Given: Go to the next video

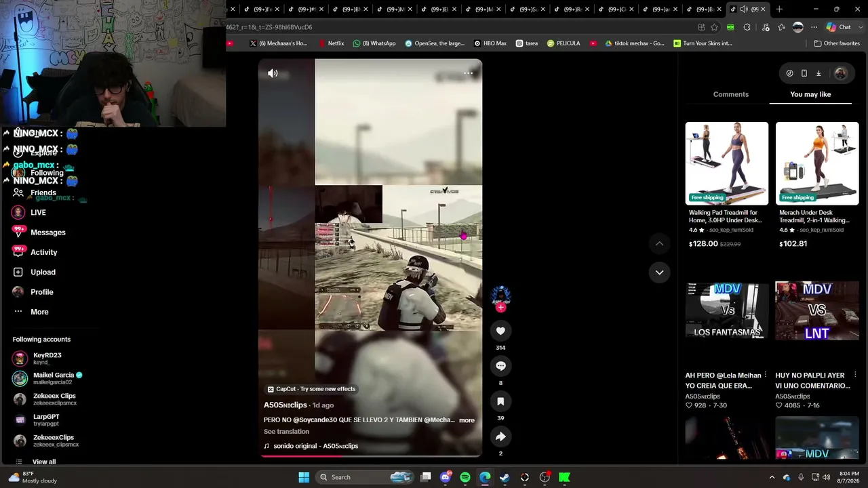Looking at the screenshot, I should tap(659, 272).
